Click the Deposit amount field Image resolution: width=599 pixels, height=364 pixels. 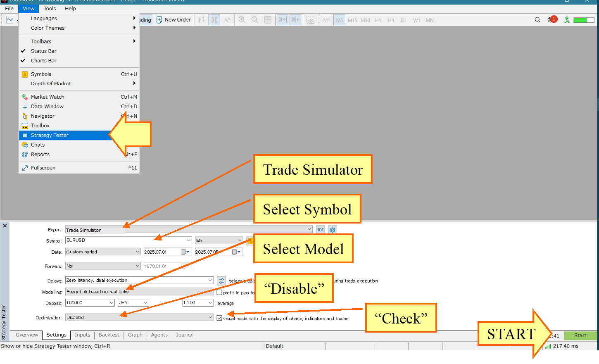pyautogui.click(x=90, y=303)
